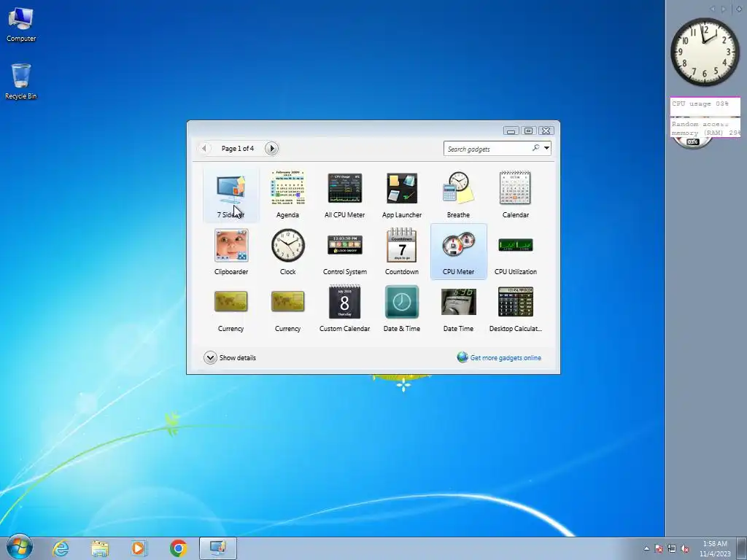
Task: Open the search options dropdown arrow
Action: 547,148
